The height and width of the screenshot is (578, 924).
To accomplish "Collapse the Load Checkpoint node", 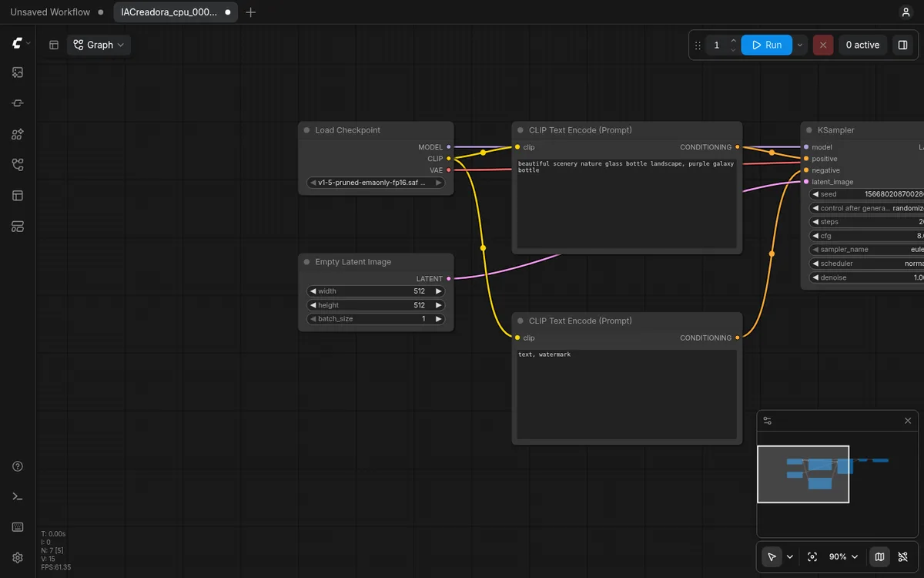I will tap(306, 130).
